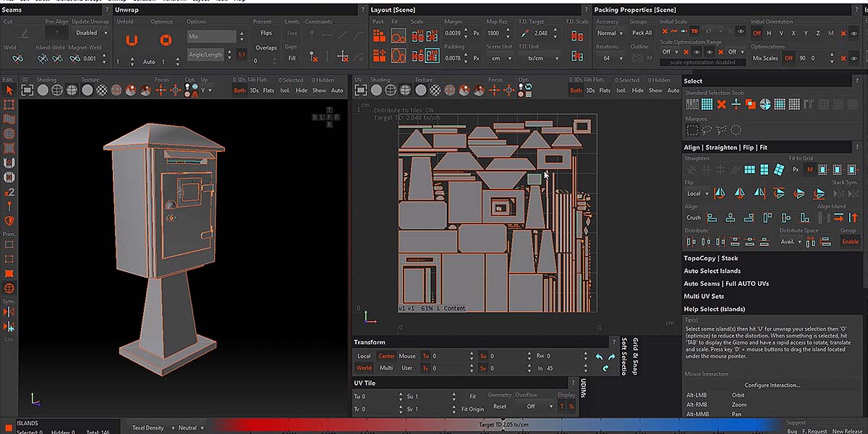
Task: Toggle Both in the 3D viewport toolbar
Action: tap(239, 90)
